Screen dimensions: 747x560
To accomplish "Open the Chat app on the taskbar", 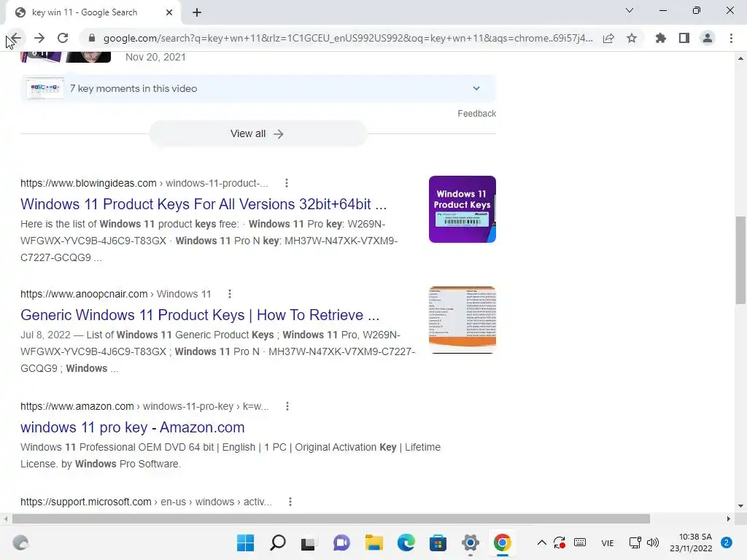I will [341, 542].
